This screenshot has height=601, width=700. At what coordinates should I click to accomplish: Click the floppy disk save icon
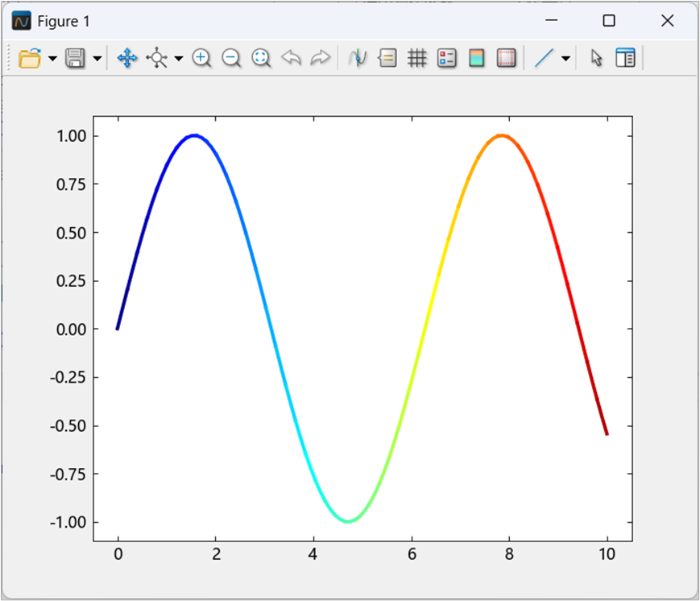click(75, 58)
